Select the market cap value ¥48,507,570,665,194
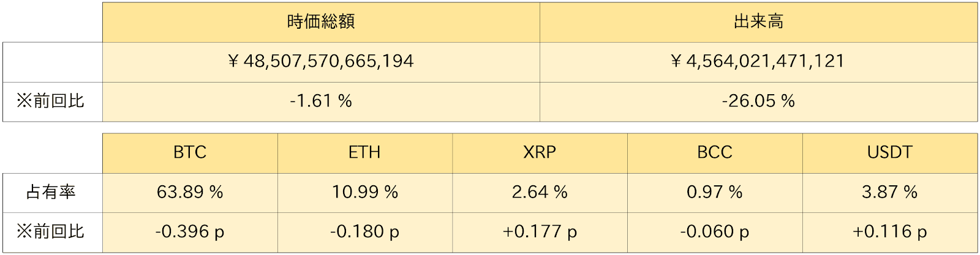Screen dimensions: 980x255 click(321, 61)
